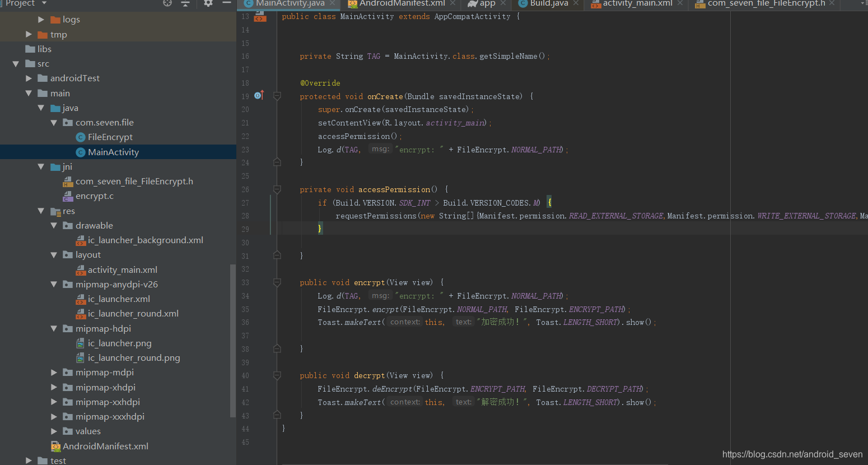Expand the tmp folder

(x=29, y=34)
